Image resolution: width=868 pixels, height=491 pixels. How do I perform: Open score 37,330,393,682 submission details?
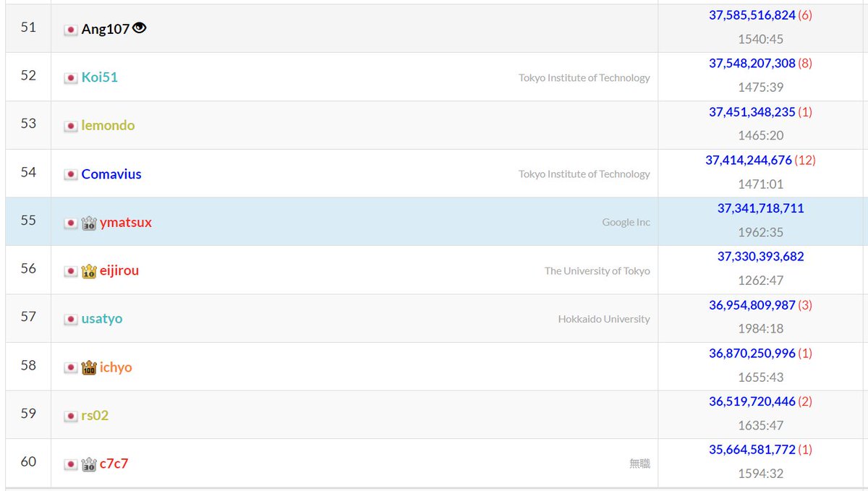(761, 257)
